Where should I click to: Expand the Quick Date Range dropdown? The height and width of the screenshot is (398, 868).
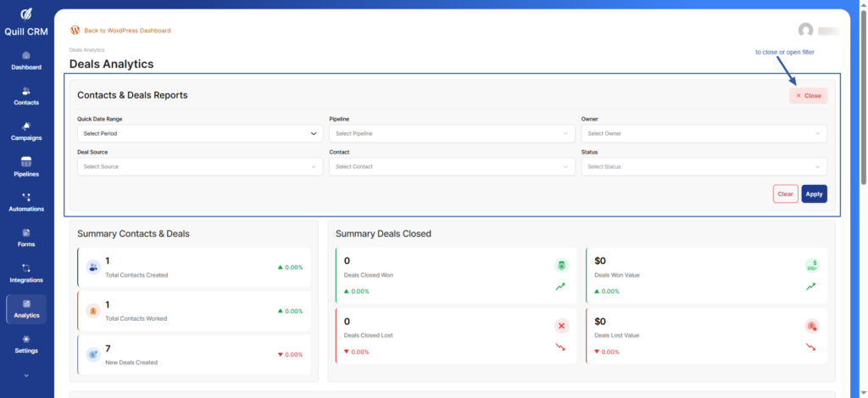click(x=200, y=133)
